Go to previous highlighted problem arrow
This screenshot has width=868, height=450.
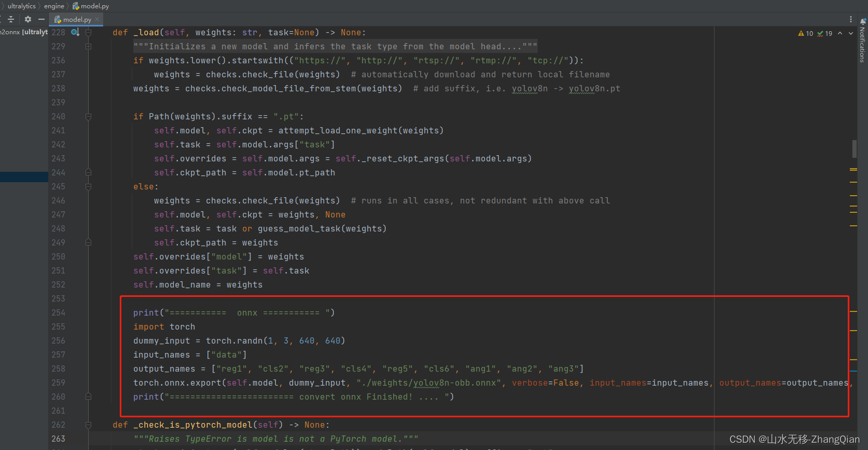pyautogui.click(x=840, y=33)
